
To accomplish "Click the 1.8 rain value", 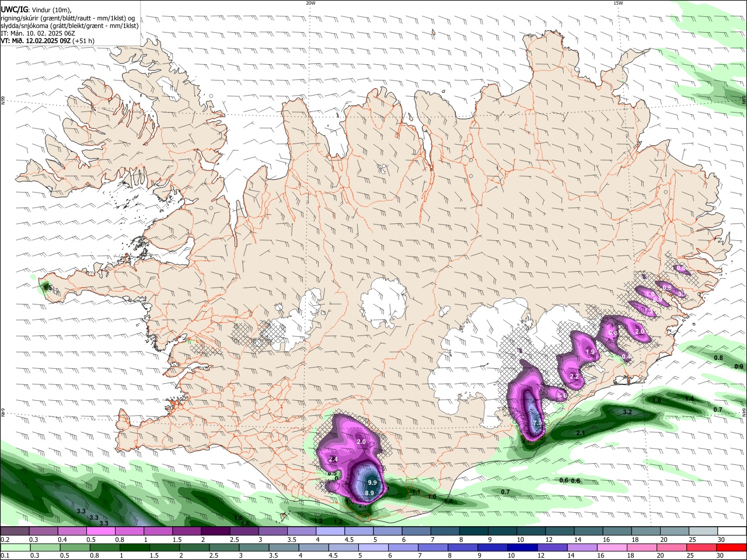I will 657,401.
